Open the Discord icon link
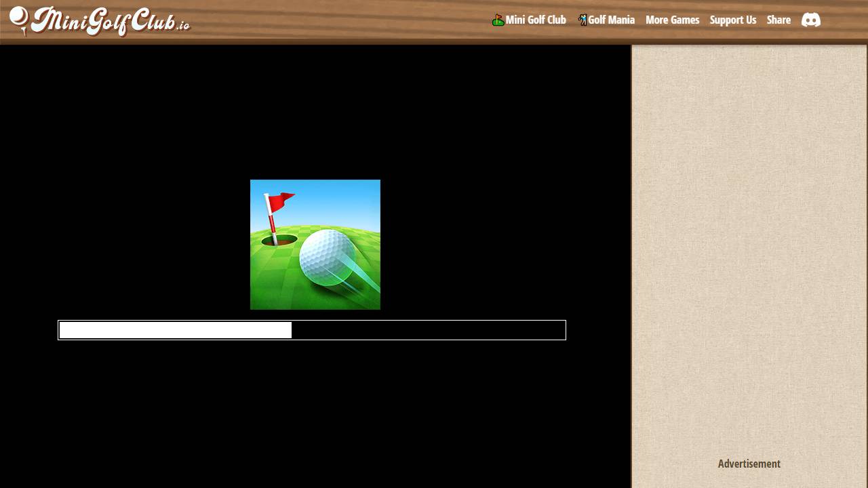The image size is (868, 488). point(811,20)
